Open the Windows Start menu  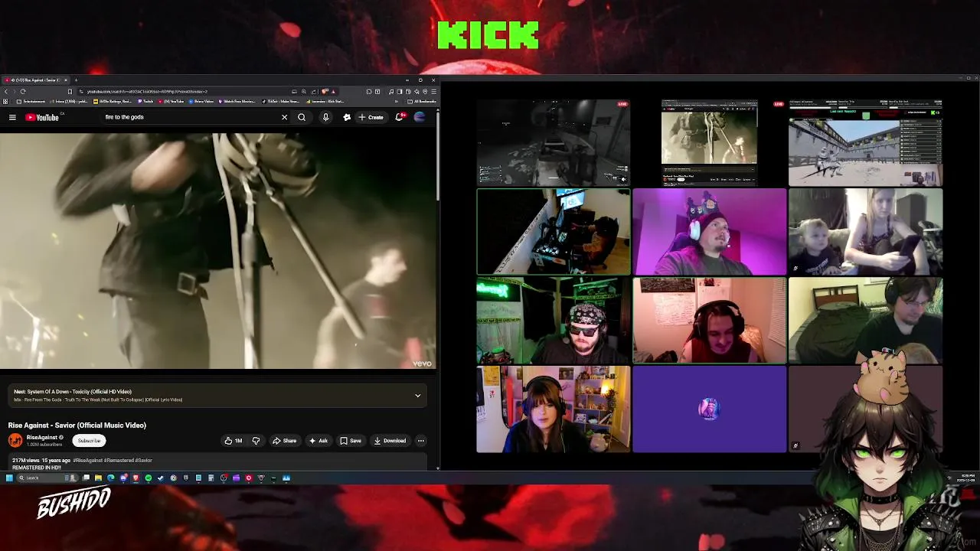9,478
